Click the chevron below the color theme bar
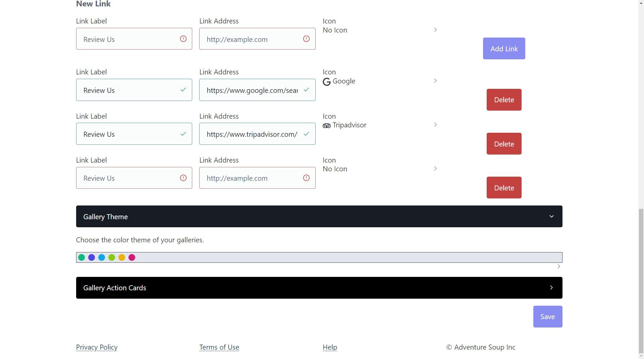 click(559, 266)
